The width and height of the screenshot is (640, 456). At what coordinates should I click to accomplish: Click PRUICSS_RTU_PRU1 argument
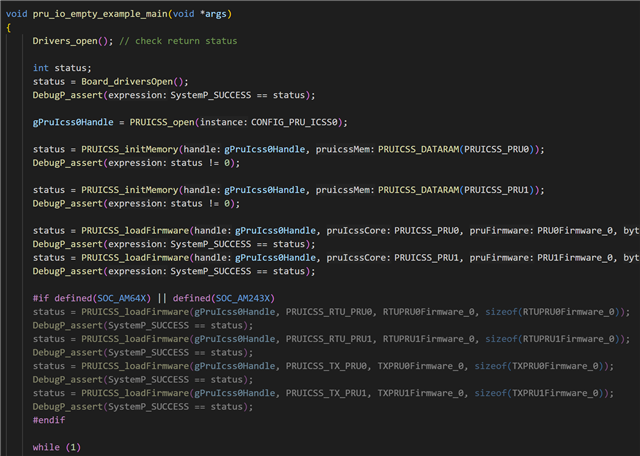pos(329,339)
